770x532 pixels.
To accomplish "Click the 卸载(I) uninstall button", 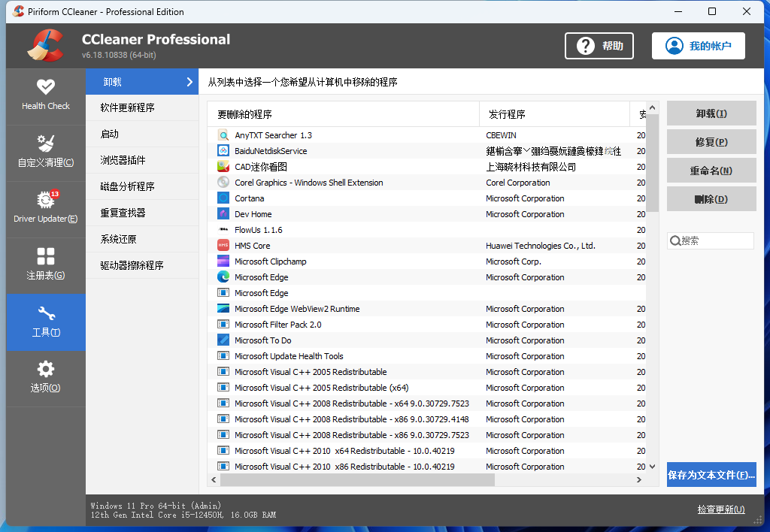I will (x=711, y=113).
